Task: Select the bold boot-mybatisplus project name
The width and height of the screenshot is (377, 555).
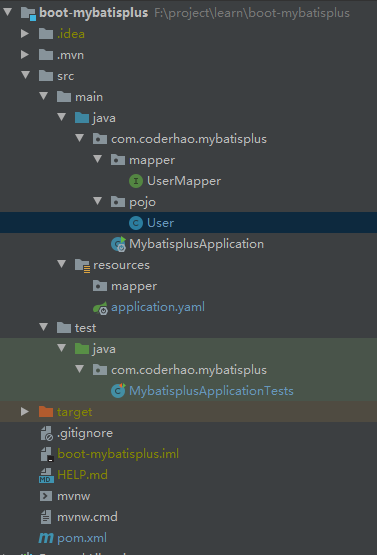Action: [x=94, y=13]
